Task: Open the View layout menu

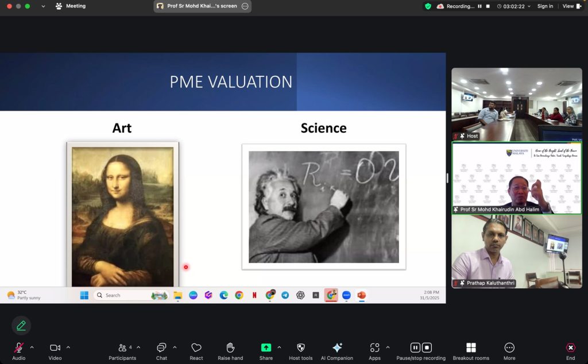Action: click(572, 6)
